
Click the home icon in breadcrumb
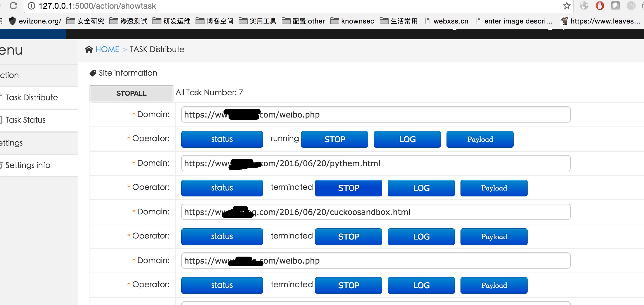tap(89, 49)
